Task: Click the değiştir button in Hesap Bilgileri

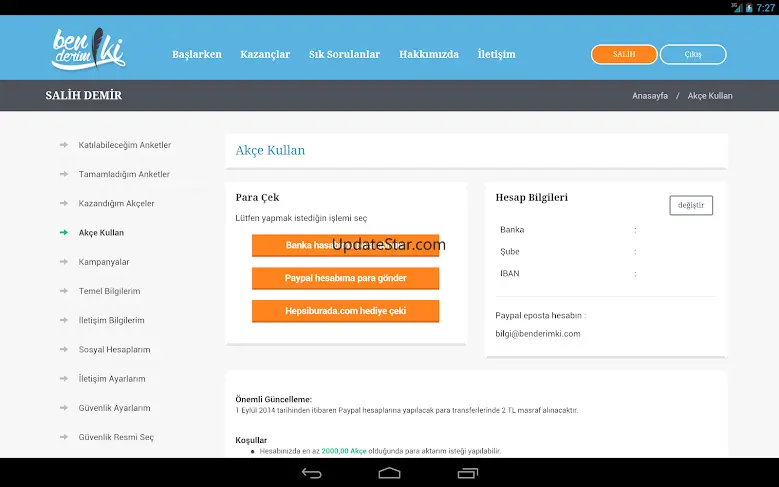Action: 691,205
